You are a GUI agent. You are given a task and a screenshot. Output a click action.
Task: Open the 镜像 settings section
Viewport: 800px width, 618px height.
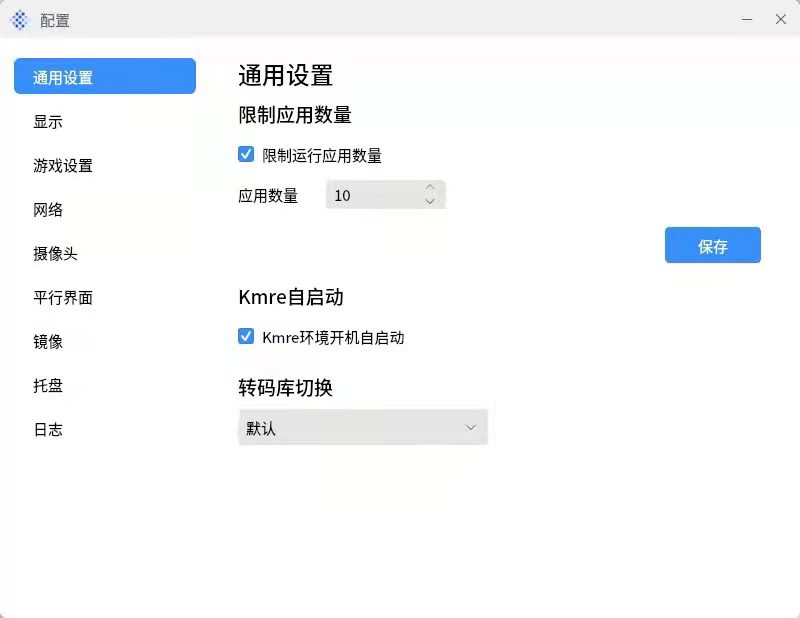pos(50,341)
